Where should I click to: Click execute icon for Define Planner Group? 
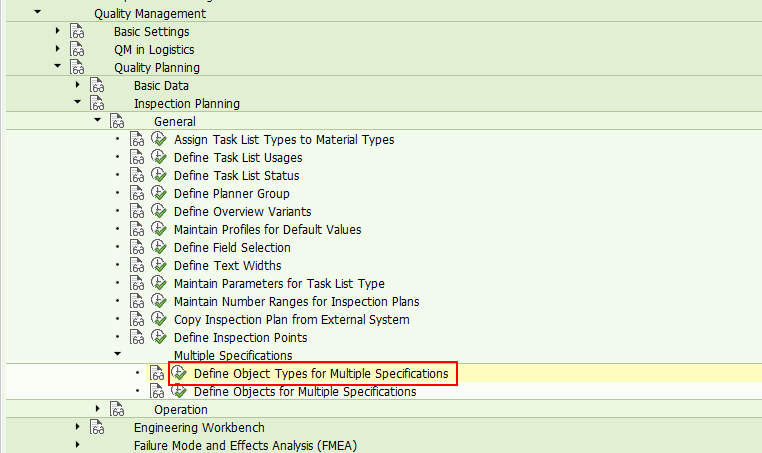click(x=158, y=194)
